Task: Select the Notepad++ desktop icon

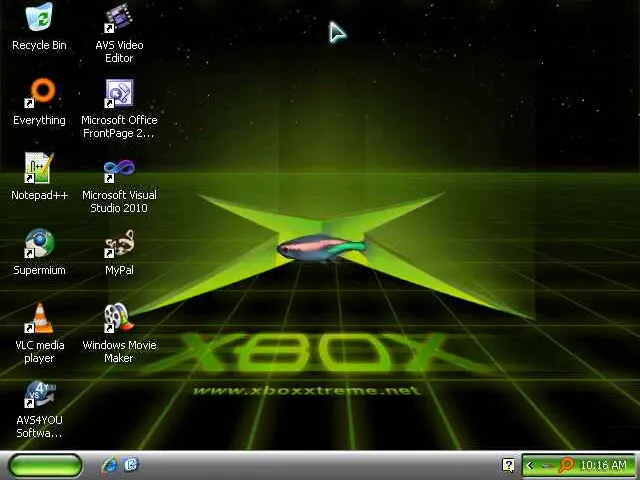Action: click(39, 168)
